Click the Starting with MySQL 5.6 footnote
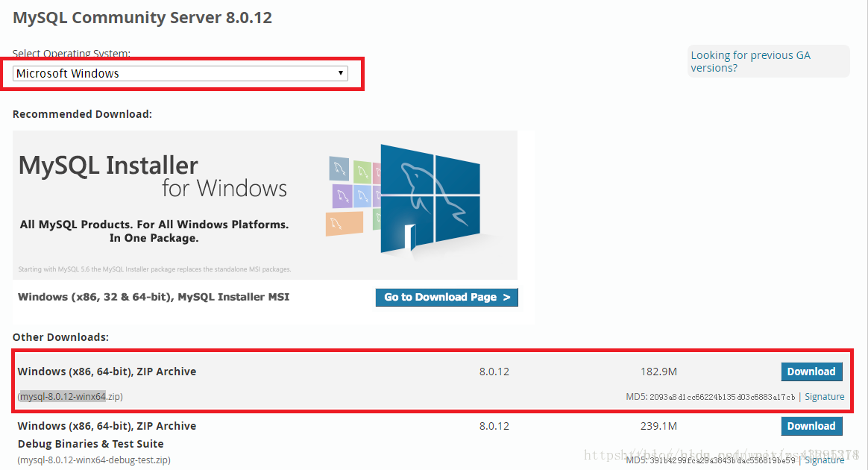The width and height of the screenshot is (868, 470). click(x=154, y=269)
